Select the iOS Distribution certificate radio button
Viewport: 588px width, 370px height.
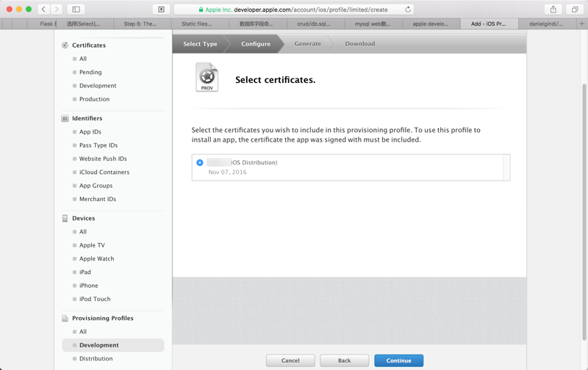tap(199, 162)
